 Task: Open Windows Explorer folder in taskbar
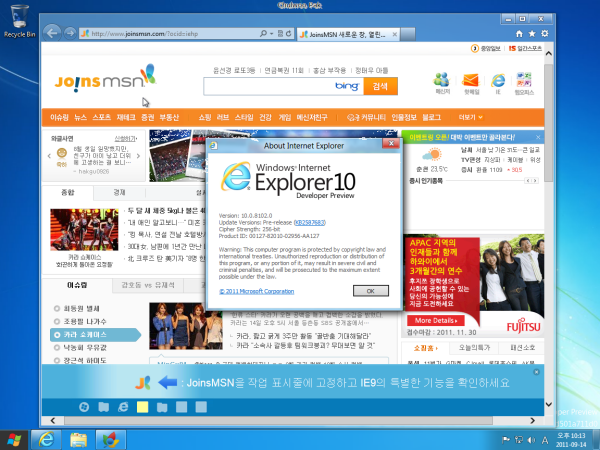(78, 440)
